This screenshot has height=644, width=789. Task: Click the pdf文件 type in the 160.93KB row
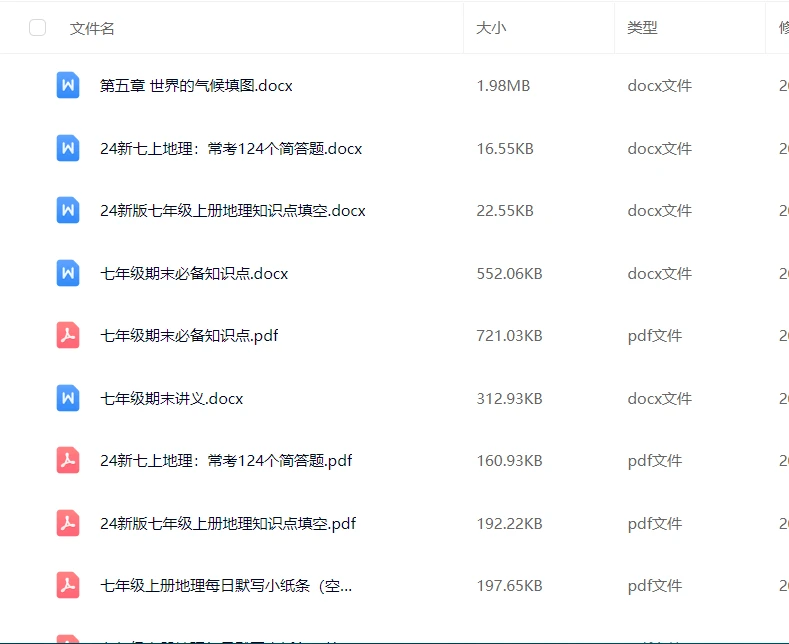coord(655,461)
